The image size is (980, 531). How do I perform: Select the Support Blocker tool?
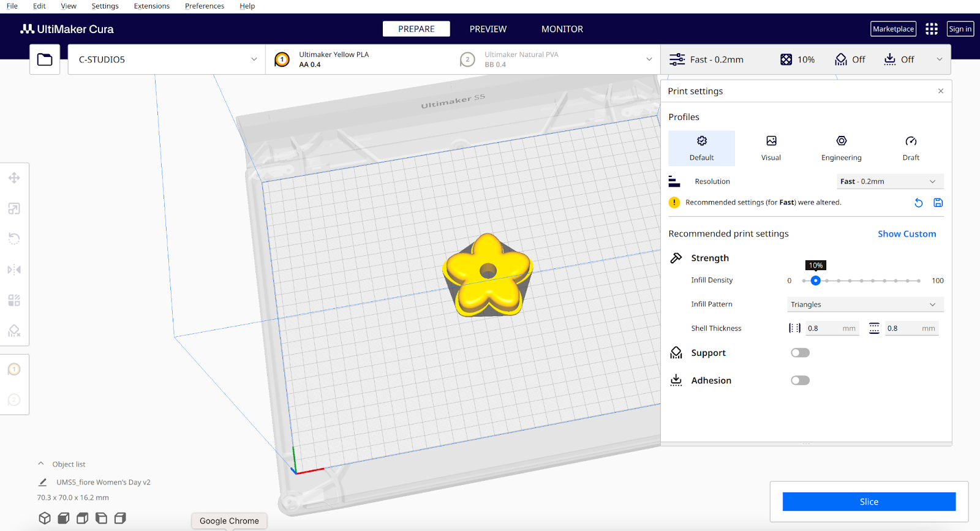[x=14, y=331]
